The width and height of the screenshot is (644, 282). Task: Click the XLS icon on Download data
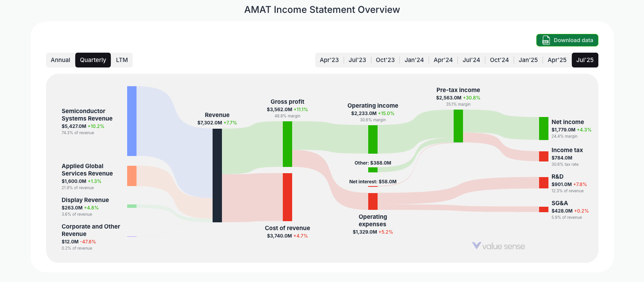(x=546, y=40)
